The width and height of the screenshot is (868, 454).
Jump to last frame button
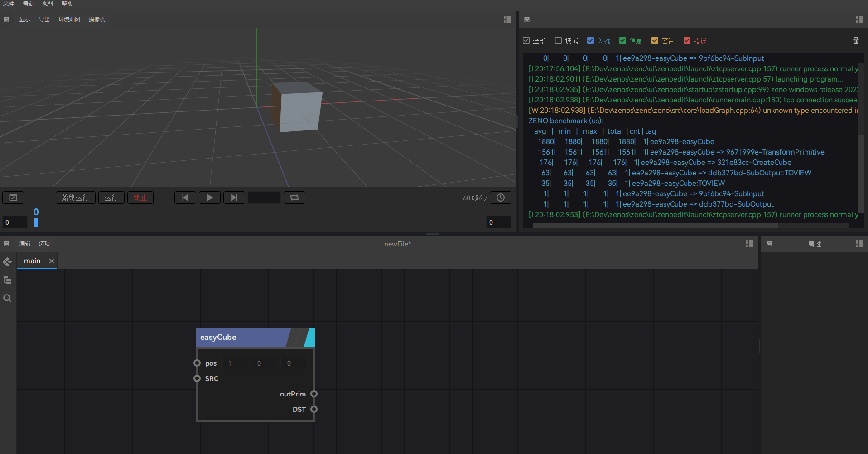pyautogui.click(x=234, y=198)
